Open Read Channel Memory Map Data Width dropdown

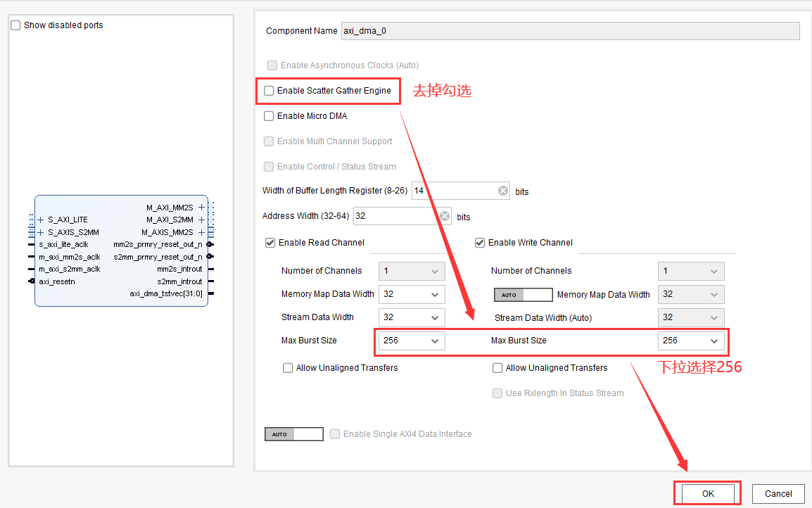pos(412,295)
